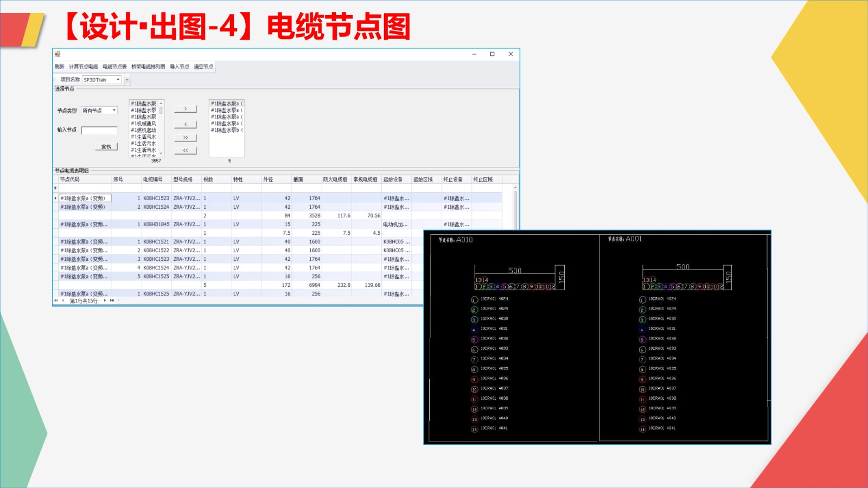Remove all nodes with the double left arrow
Image resolution: width=868 pixels, height=488 pixels.
click(186, 151)
